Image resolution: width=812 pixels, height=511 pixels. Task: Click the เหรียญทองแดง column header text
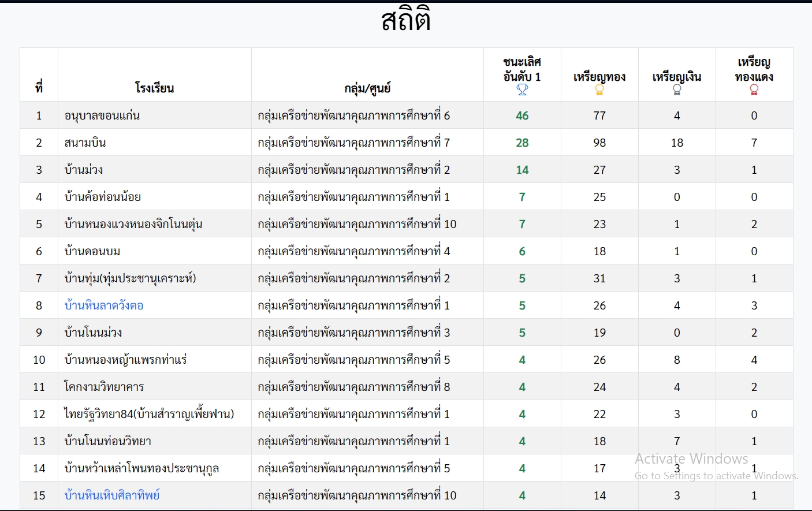click(754, 69)
